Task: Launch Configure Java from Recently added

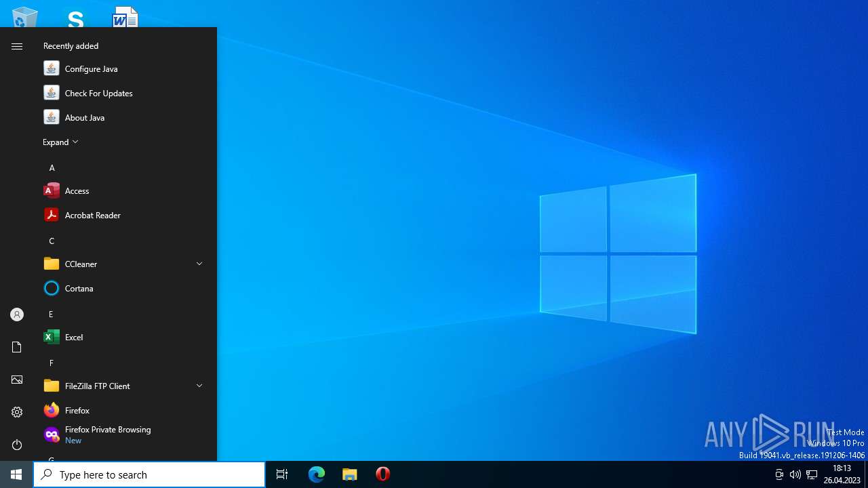Action: [x=125, y=68]
